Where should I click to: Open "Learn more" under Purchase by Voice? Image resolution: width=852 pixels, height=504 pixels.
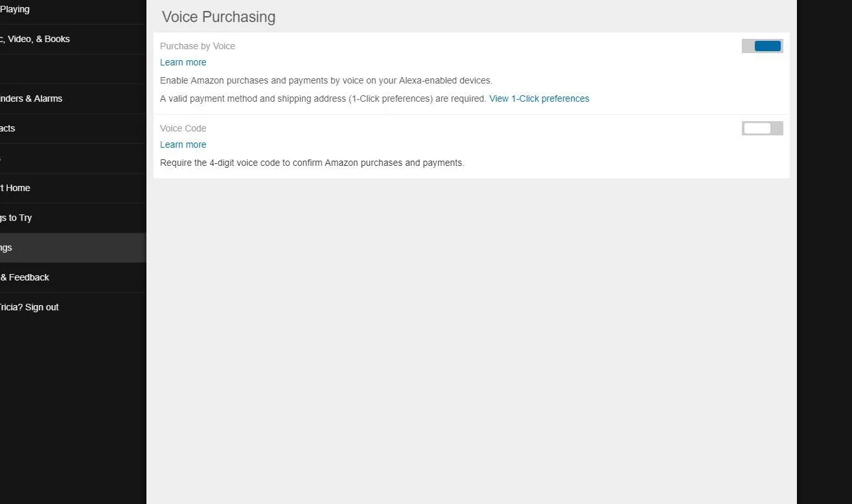[183, 62]
